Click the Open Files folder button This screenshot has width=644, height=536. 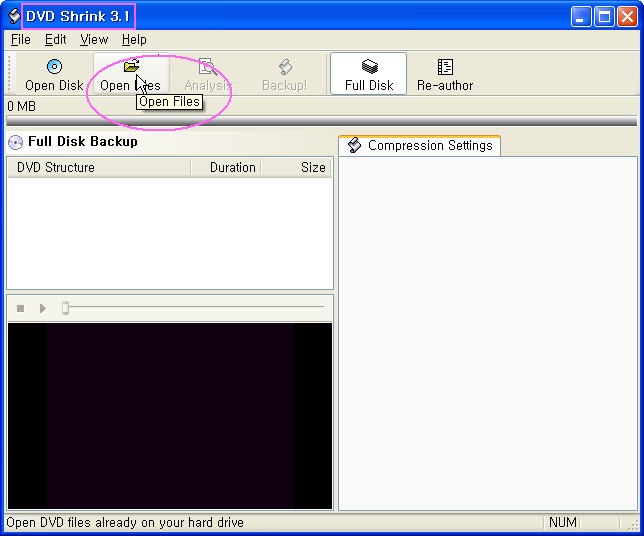click(131, 74)
